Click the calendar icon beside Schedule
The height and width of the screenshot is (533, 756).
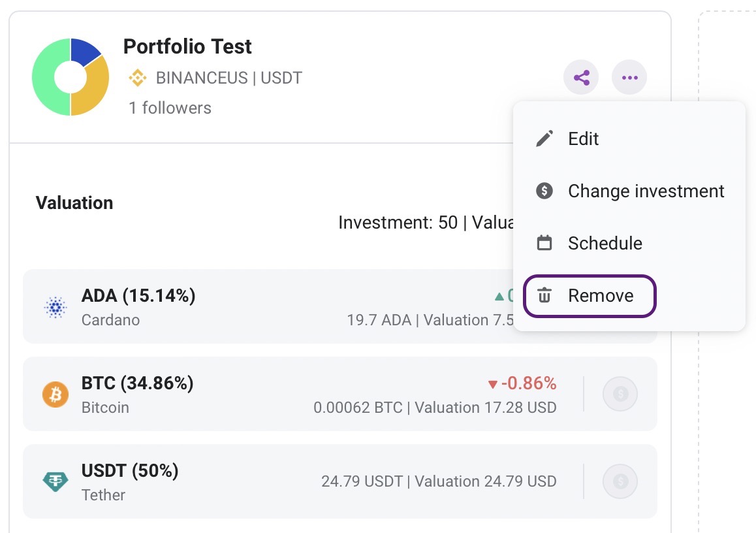click(544, 242)
